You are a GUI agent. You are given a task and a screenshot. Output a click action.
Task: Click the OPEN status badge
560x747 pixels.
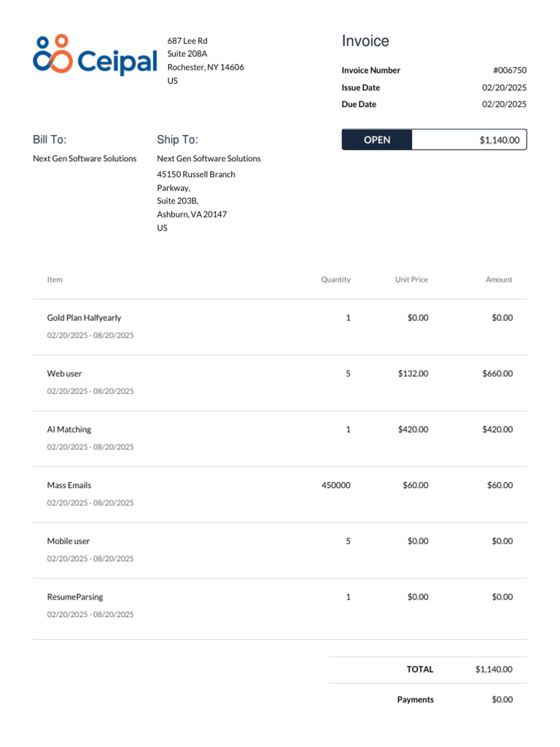[x=377, y=140]
